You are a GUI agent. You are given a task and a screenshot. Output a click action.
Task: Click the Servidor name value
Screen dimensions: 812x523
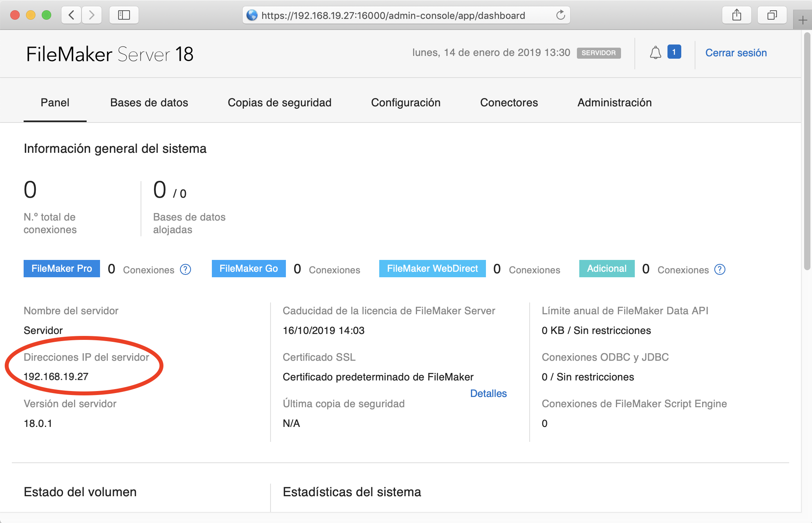point(43,330)
